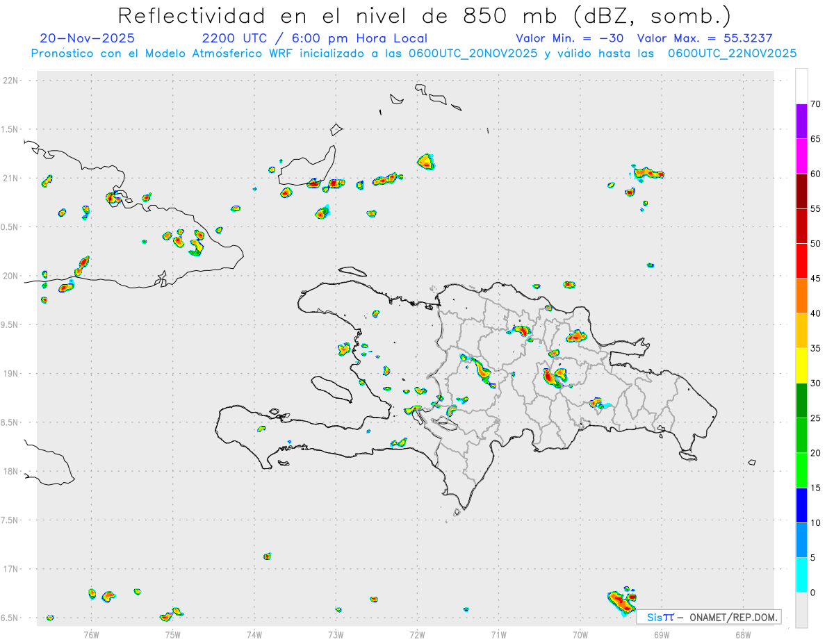Click the bright red 45–50 dBZ colorbar segment
Viewport: 834px width, 644px height.
coord(801,261)
